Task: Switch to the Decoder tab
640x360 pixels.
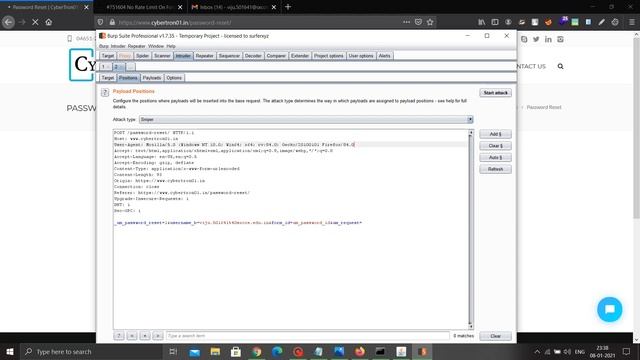Action: click(x=253, y=56)
